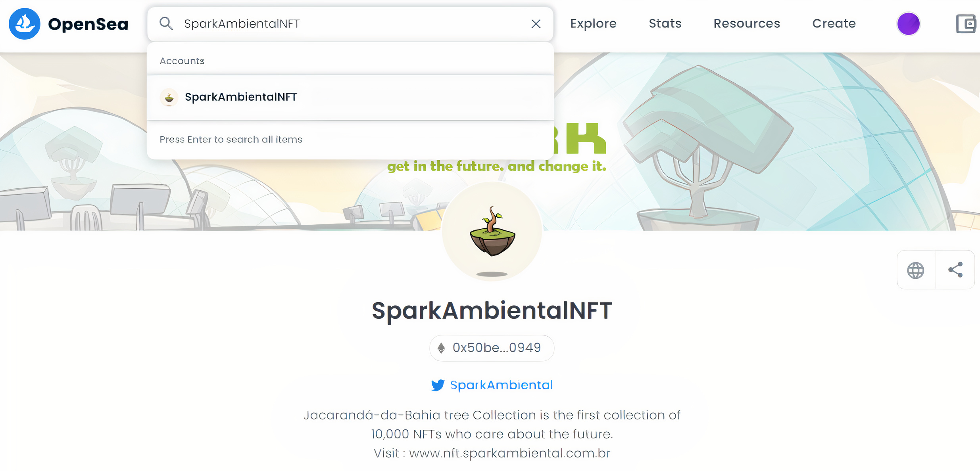The image size is (980, 471).
Task: Click the Ethereum diamond icon beside the address
Action: coord(441,348)
